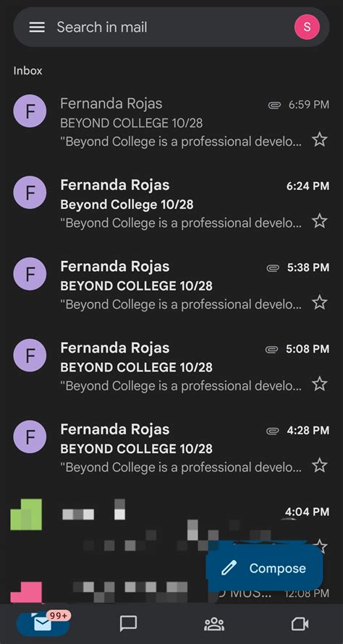Screen dimensions: 343x644
Task: Open the 5:38 PM BEYOND COLLEGE 10/28 email
Action: (171, 285)
